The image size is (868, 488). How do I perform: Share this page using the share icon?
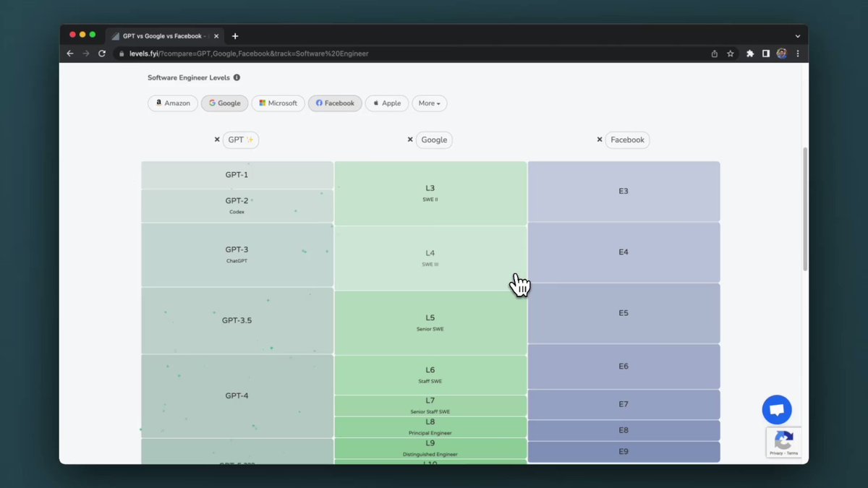pyautogui.click(x=715, y=53)
